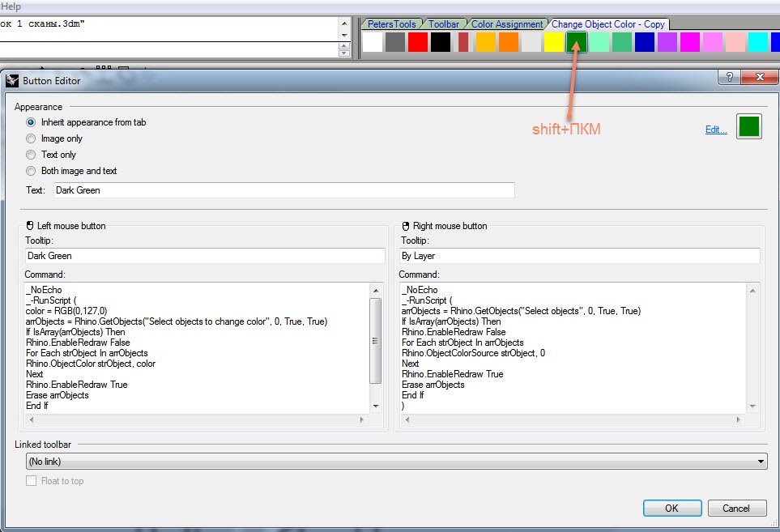780x532 pixels.
Task: Click the magenta color button in toolbar
Action: coord(690,42)
